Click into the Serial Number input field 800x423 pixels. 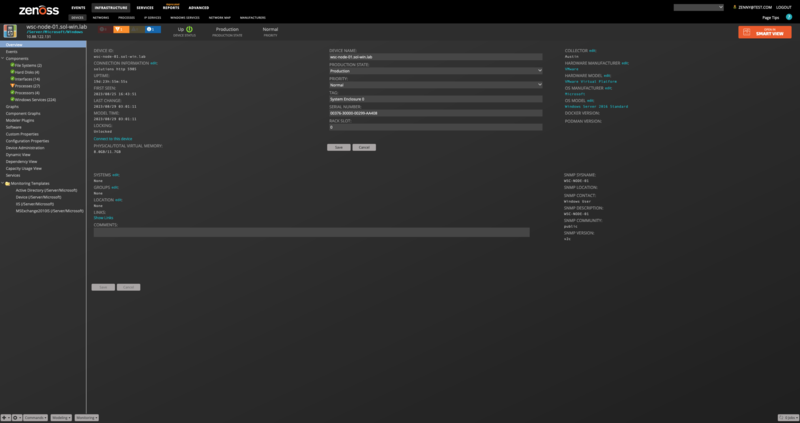click(x=436, y=113)
